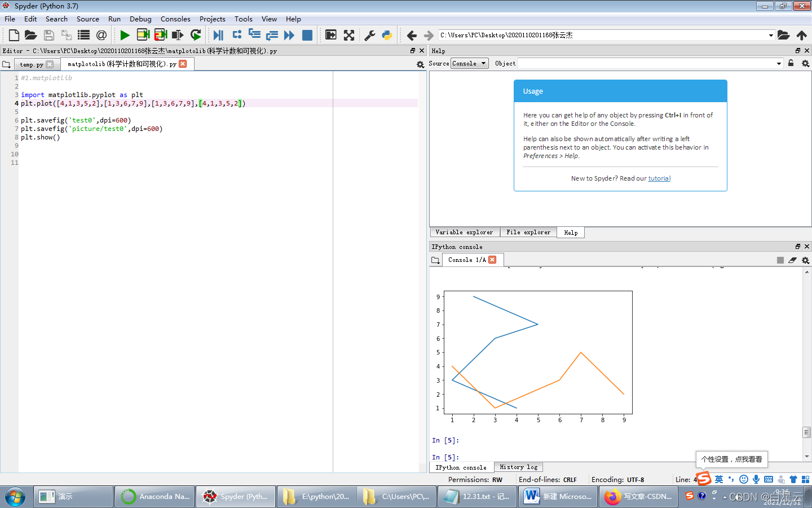Open IPython console options gear icon

(805, 260)
